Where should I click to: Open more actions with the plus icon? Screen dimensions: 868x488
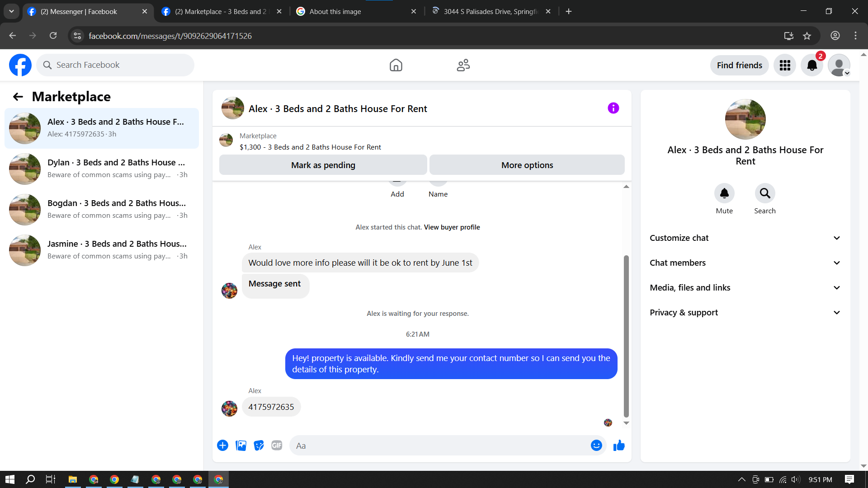click(x=222, y=446)
